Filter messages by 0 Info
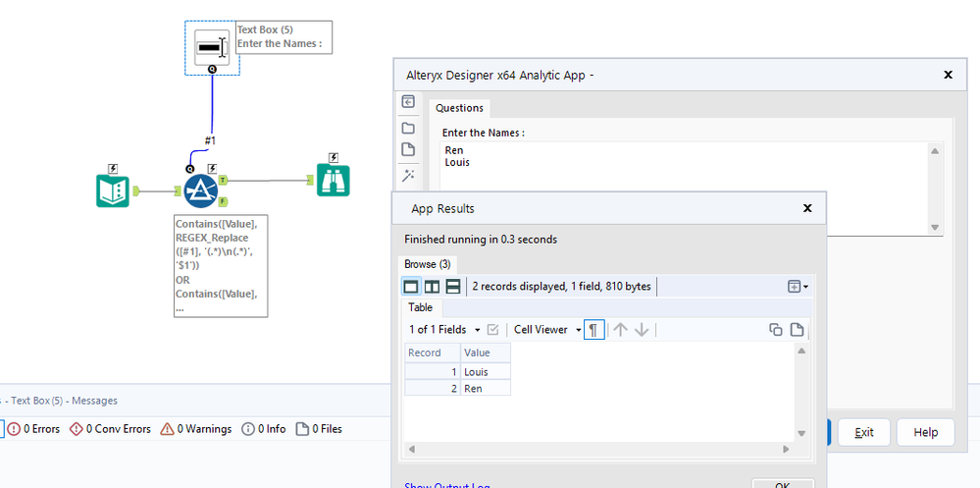 click(x=263, y=429)
